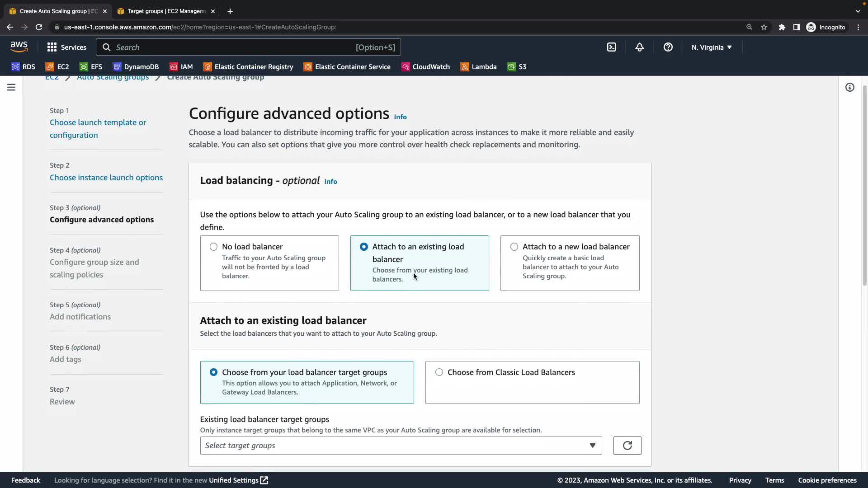Expand the Select target groups dropdown
The height and width of the screenshot is (488, 868).
coord(401,446)
